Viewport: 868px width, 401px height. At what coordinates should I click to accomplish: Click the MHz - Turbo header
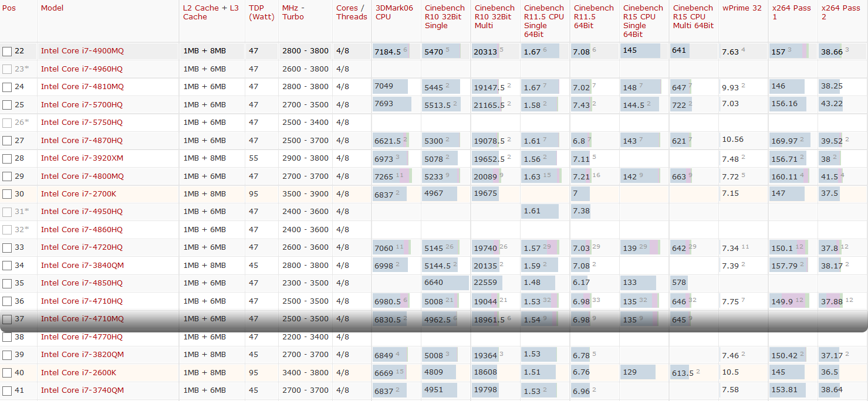click(x=293, y=12)
